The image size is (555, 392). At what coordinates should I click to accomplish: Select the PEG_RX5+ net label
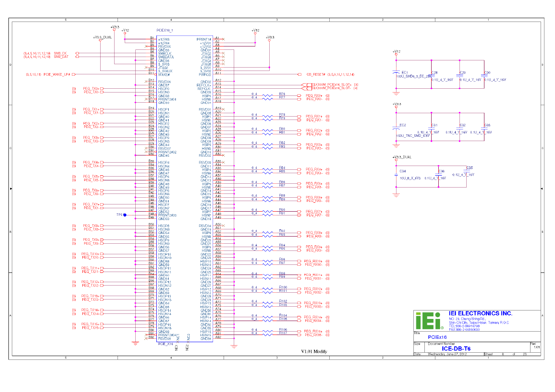pyautogui.click(x=314, y=184)
